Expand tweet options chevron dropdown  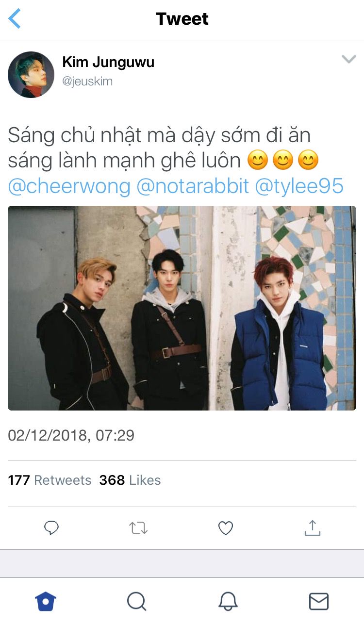(x=349, y=59)
